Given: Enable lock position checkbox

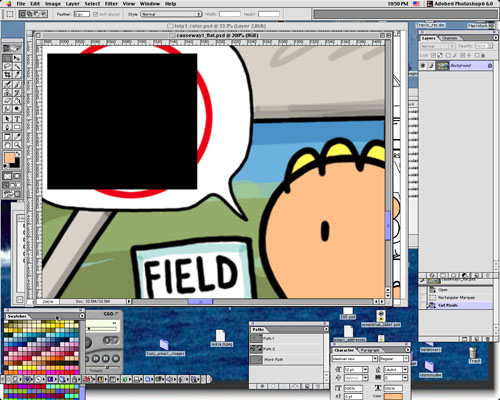Looking at the screenshot, I should [x=463, y=55].
